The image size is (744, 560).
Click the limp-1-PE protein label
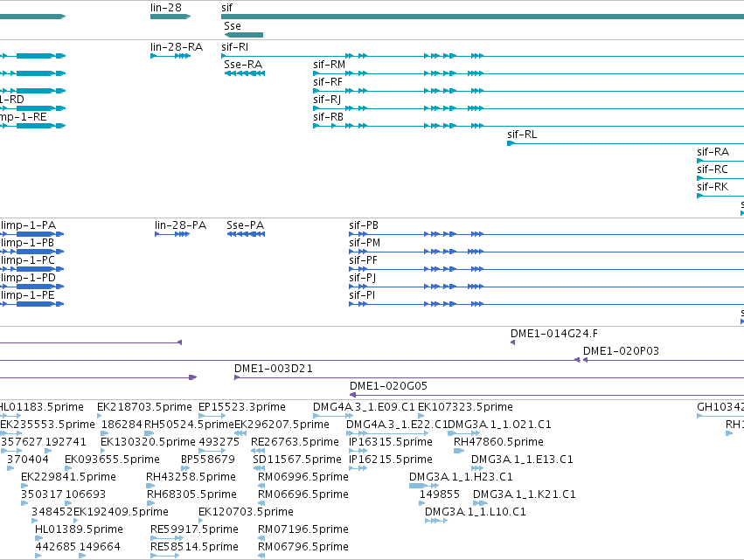point(27,296)
